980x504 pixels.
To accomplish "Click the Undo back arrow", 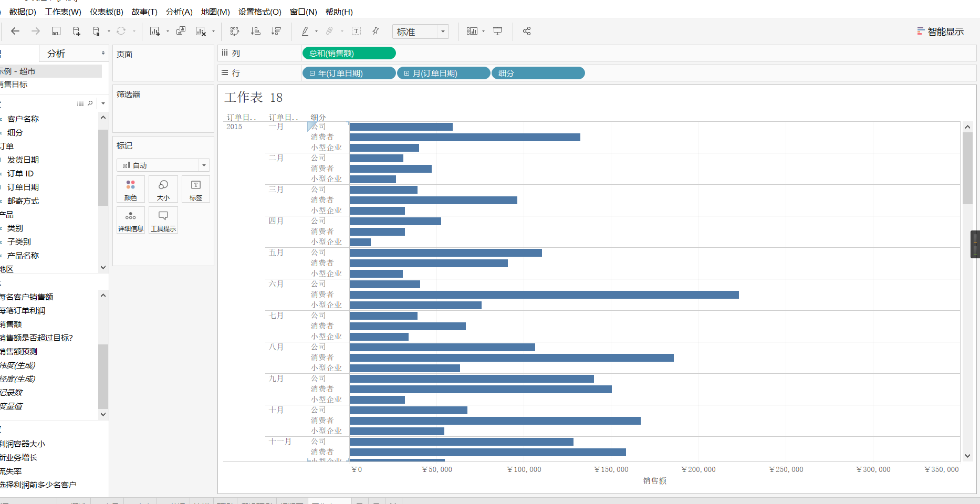I will point(15,31).
